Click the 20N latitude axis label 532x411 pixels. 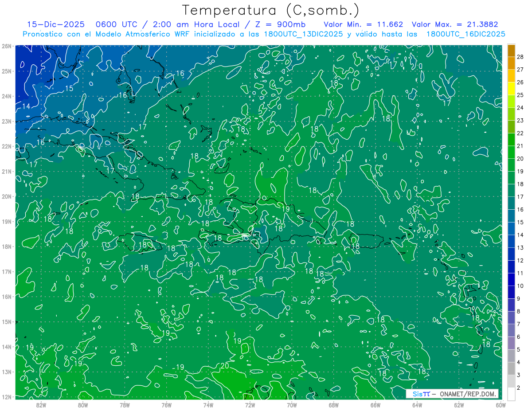click(6, 196)
